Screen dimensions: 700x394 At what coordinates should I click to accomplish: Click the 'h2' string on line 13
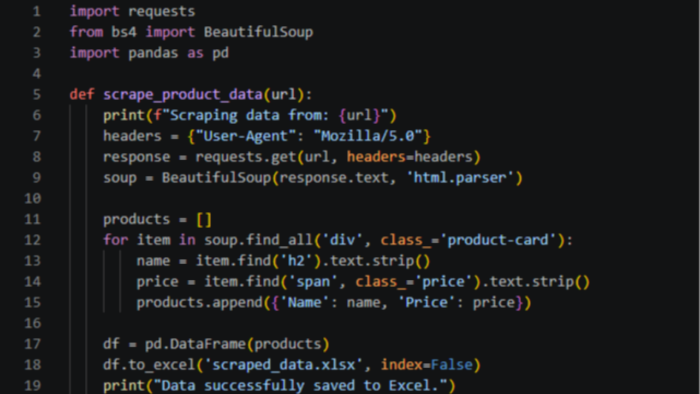296,261
